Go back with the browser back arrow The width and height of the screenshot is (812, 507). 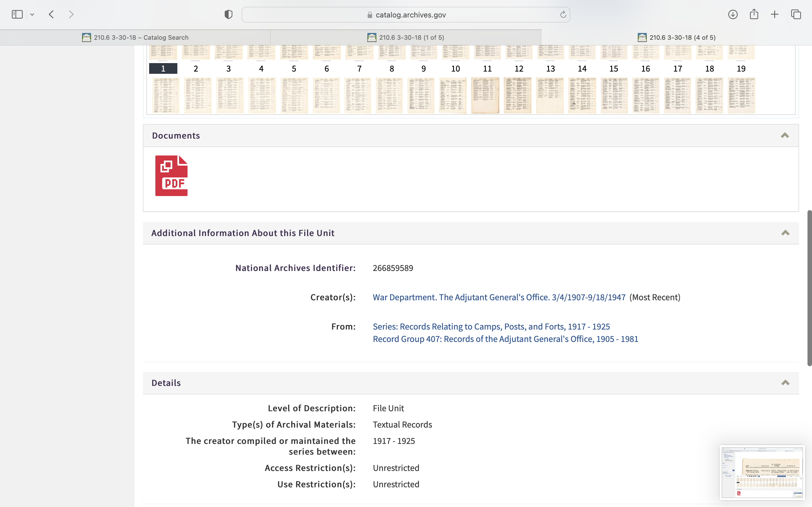[x=51, y=14]
